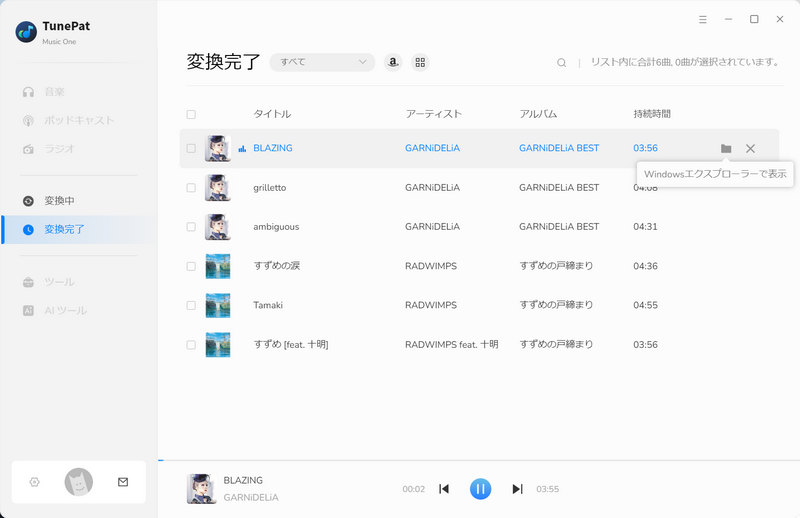800x518 pixels.
Task: Check the ambiguous row checkbox
Action: (x=191, y=227)
